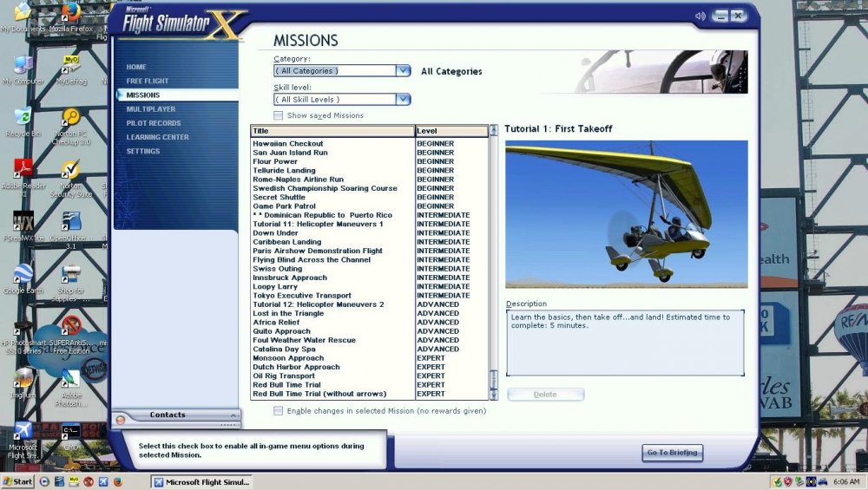Launch Google Earth desktop shortcut
This screenshot has width=868, height=490.
point(23,278)
